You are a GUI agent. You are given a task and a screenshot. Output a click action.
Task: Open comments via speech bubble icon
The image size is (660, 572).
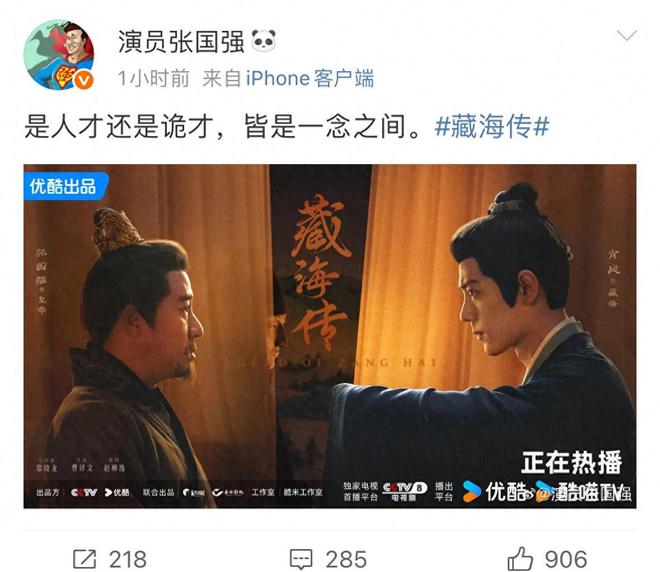(301, 559)
